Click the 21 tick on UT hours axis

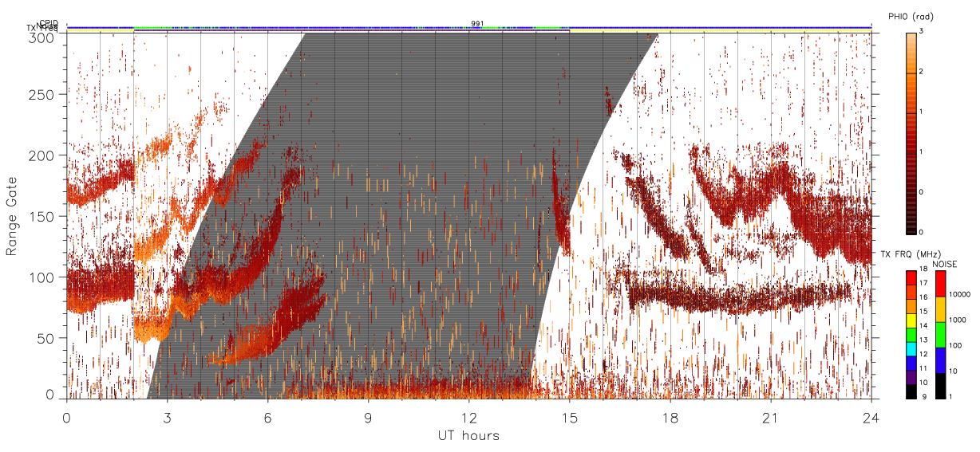click(771, 417)
